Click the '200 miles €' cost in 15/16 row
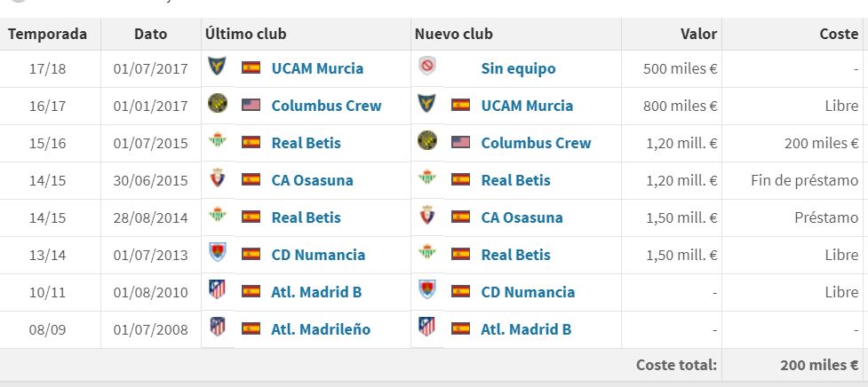The image size is (868, 387). click(821, 143)
